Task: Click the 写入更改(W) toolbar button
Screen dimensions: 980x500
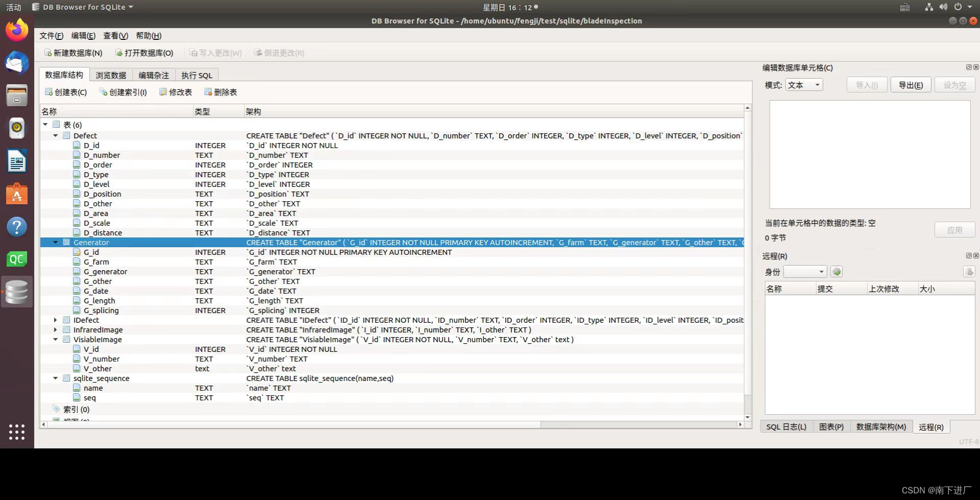Action: pyautogui.click(x=215, y=53)
